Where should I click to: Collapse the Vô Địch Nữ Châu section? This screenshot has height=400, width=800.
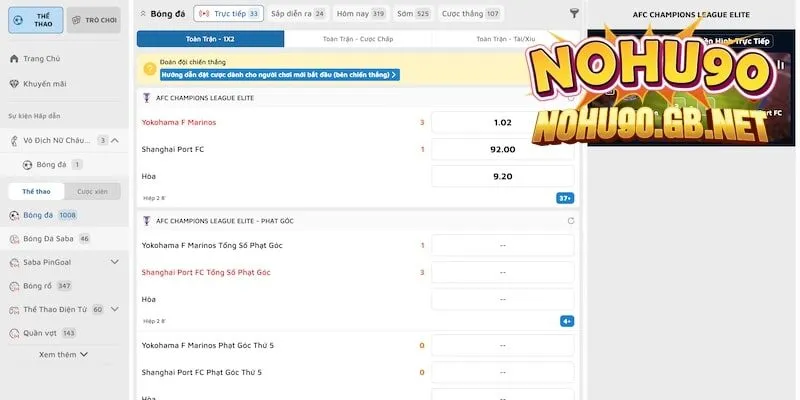click(115, 140)
